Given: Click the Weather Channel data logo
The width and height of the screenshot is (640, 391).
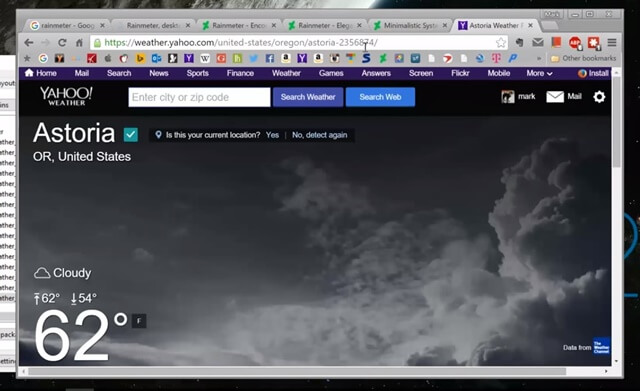Looking at the screenshot, I should 601,347.
